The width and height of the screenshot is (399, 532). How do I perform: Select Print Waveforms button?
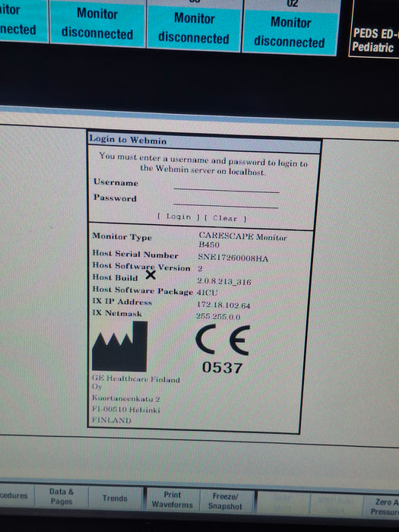(x=173, y=499)
